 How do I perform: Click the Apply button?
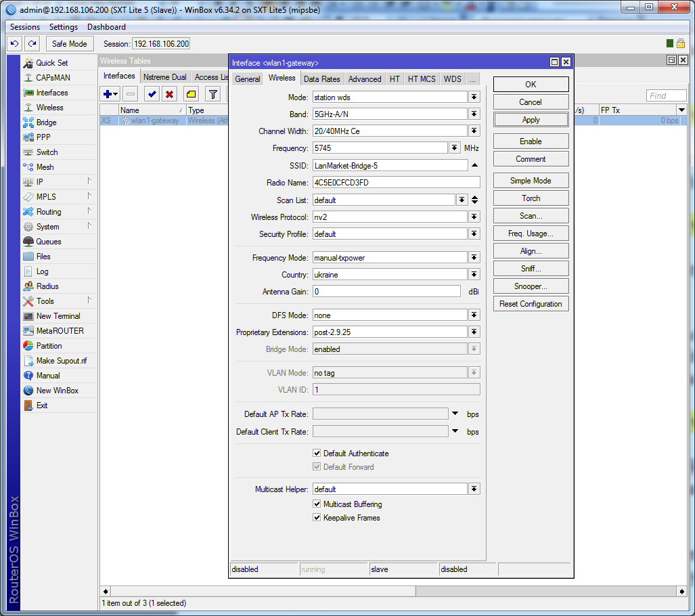pos(531,120)
